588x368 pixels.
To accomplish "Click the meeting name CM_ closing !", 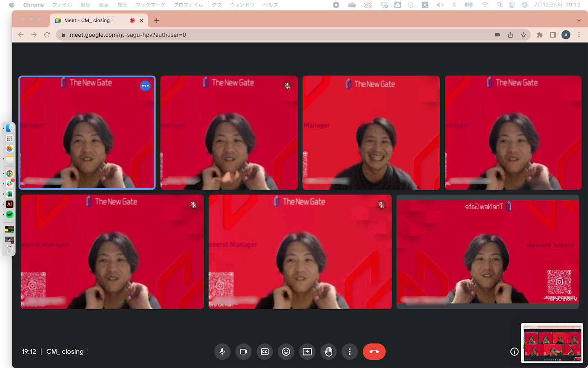I will [x=67, y=352].
